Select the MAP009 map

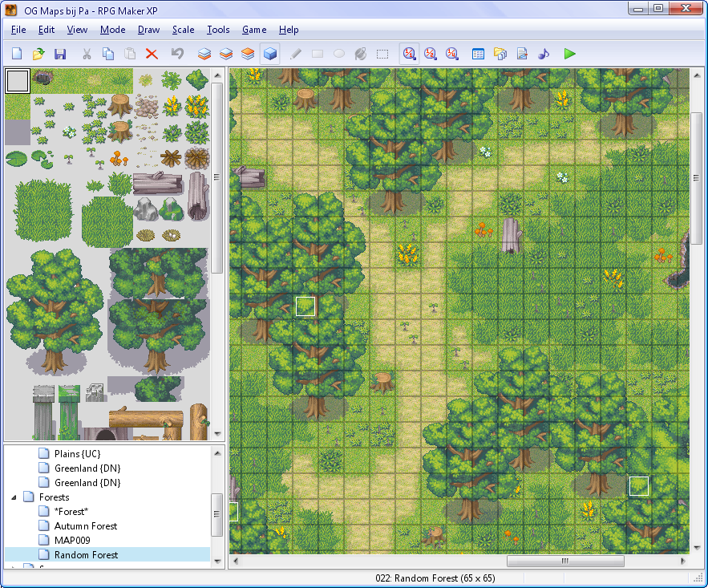click(72, 541)
